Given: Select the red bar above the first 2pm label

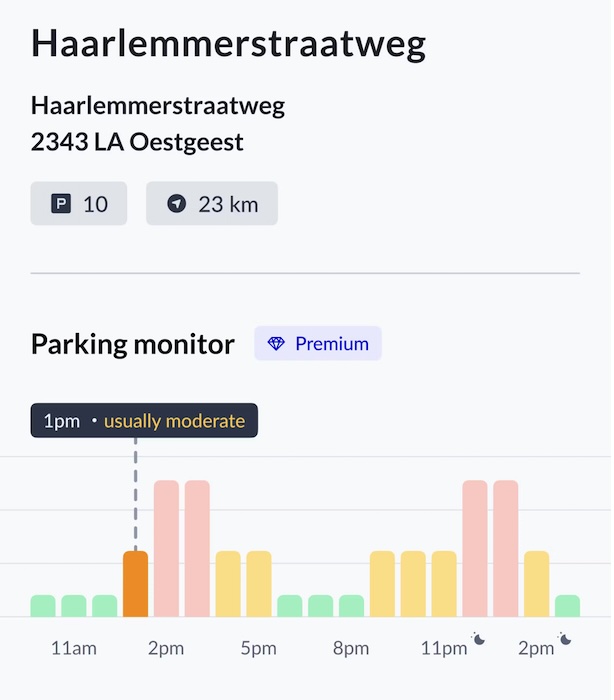Looking at the screenshot, I should click(166, 548).
